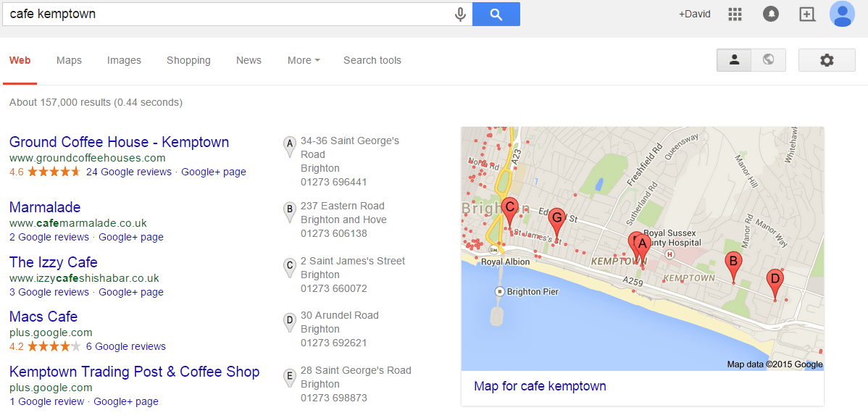Click the voice search microphone icon

460,14
